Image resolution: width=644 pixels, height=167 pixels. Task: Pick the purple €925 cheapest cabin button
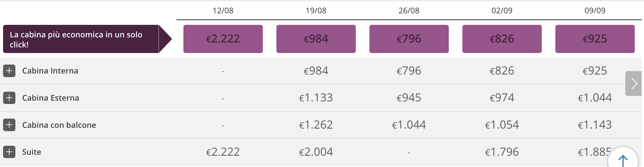595,39
